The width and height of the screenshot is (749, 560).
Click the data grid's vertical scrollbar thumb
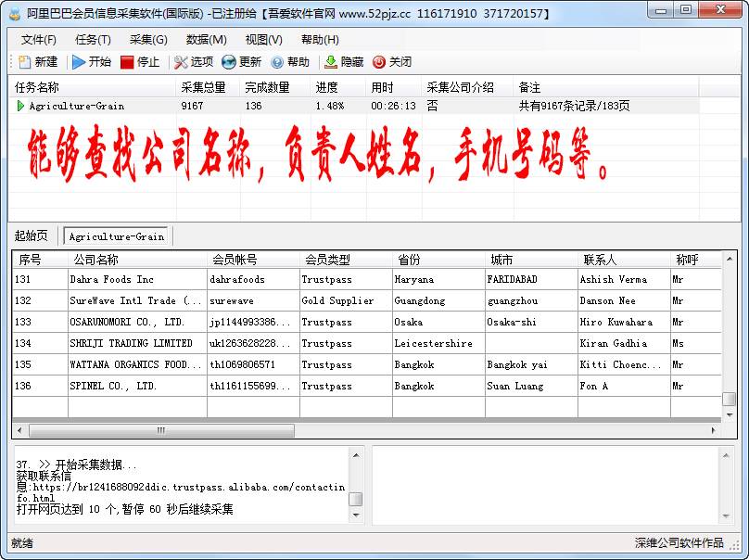point(730,399)
